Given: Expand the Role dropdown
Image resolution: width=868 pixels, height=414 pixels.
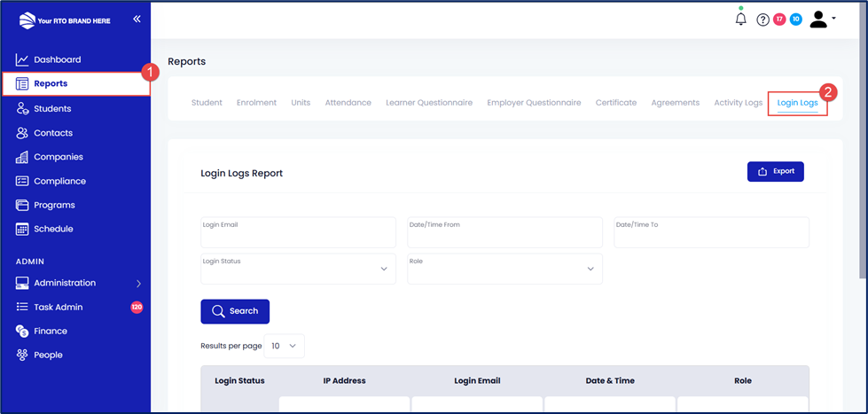Looking at the screenshot, I should tap(504, 269).
